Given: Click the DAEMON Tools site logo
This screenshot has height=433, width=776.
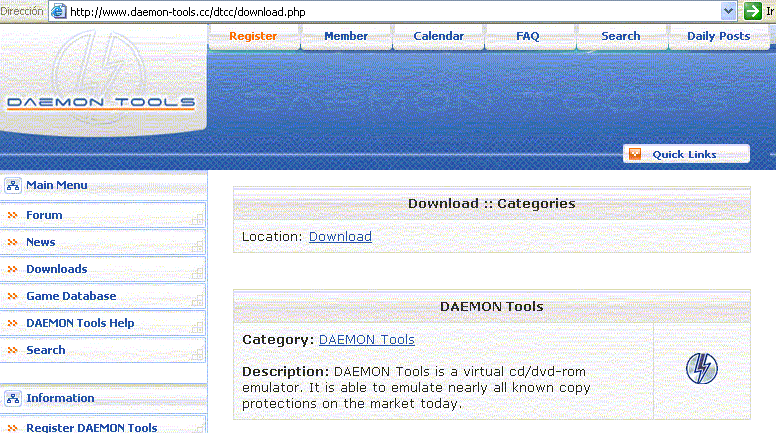Looking at the screenshot, I should coord(101,79).
